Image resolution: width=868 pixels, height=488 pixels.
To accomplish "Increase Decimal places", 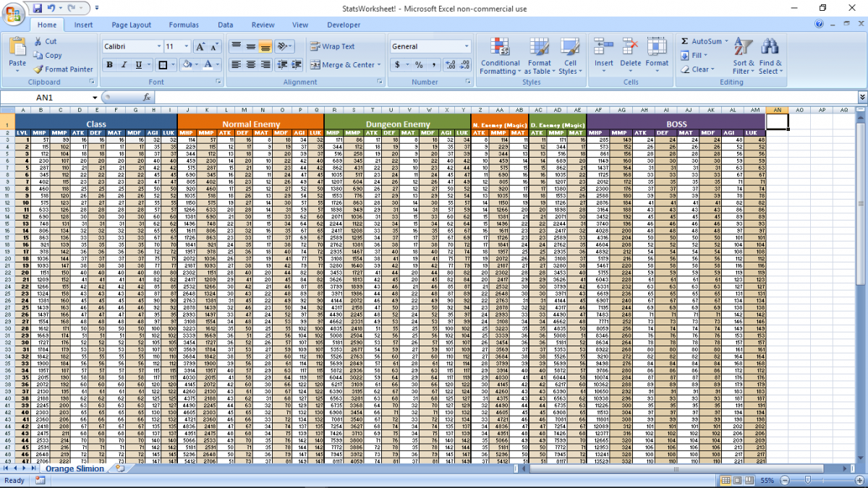I will point(450,65).
